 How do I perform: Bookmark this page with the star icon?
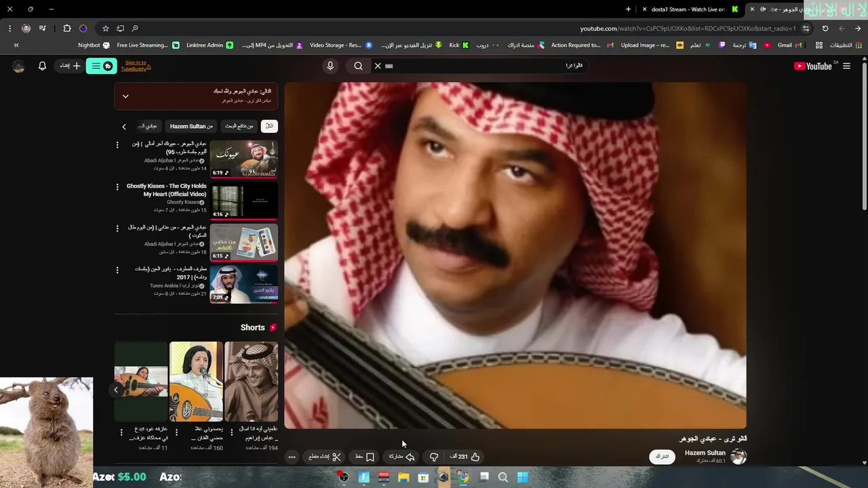tap(106, 28)
